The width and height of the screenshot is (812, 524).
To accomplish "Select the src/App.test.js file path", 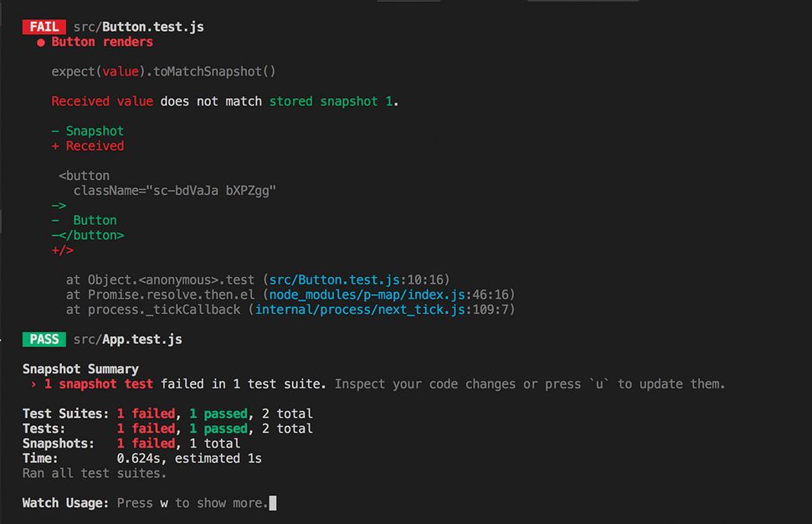I will click(x=130, y=339).
